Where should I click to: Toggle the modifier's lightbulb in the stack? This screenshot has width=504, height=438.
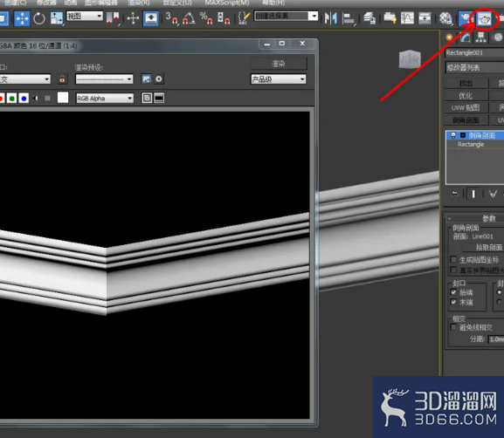click(x=453, y=135)
